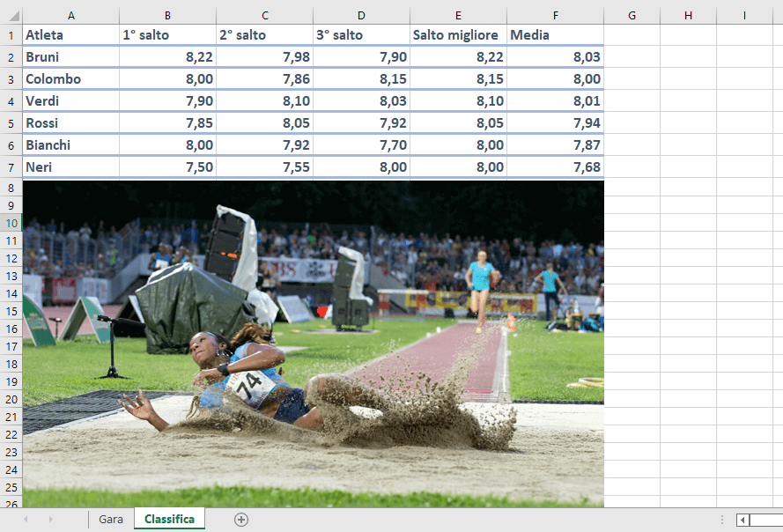Select row 6 header
This screenshot has height=532, width=783.
[11, 145]
